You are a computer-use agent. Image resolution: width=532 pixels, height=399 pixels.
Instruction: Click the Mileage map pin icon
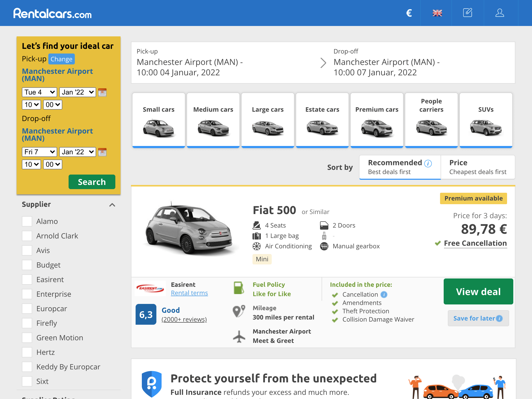[239, 311]
